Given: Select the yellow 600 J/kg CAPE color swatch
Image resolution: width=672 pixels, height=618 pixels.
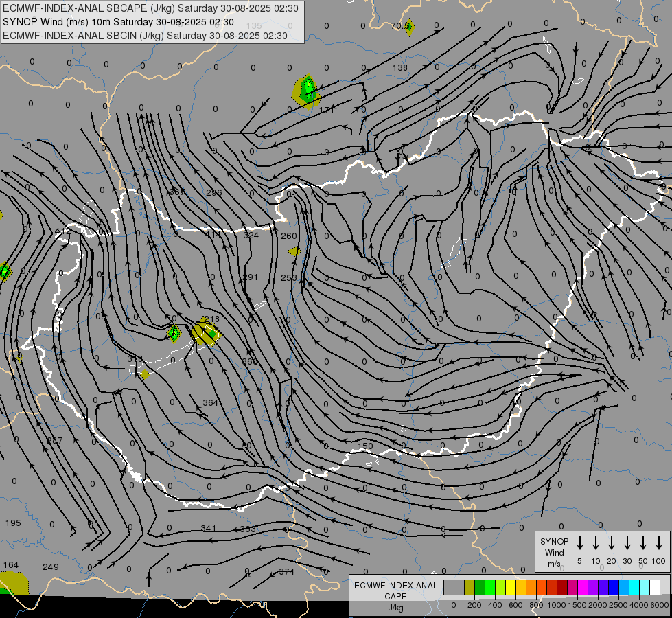Looking at the screenshot, I should coord(511,588).
